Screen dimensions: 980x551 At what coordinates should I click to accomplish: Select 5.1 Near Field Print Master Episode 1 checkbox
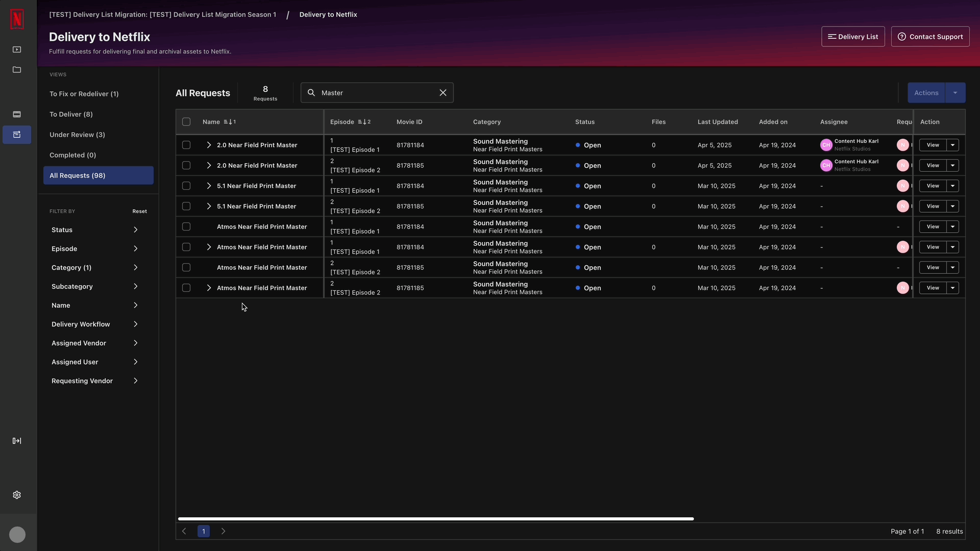[x=186, y=186]
